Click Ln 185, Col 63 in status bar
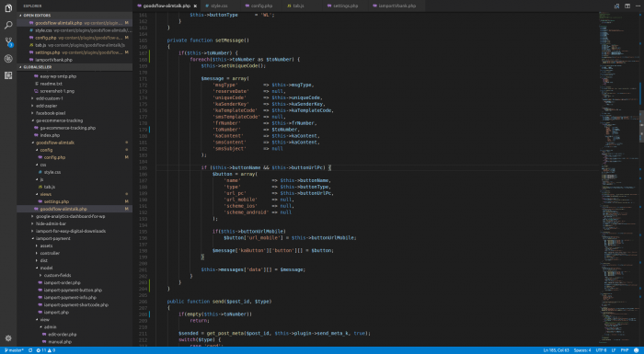Image resolution: width=644 pixels, height=354 pixels. [556, 350]
